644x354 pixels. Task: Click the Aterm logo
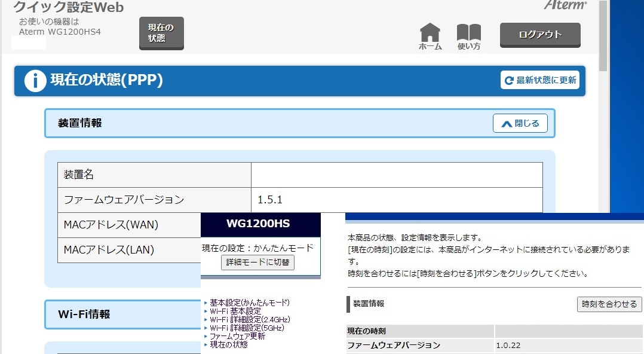tap(565, 5)
